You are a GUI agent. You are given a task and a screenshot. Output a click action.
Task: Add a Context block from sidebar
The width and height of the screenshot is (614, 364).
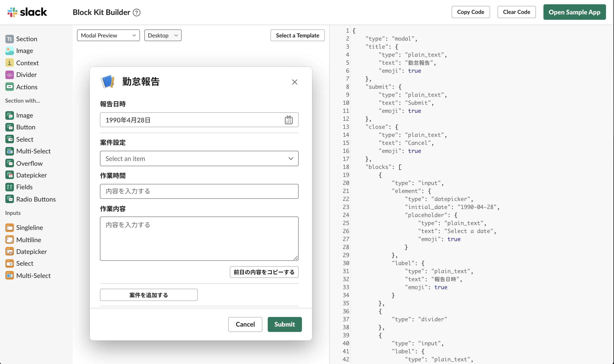[x=27, y=63]
